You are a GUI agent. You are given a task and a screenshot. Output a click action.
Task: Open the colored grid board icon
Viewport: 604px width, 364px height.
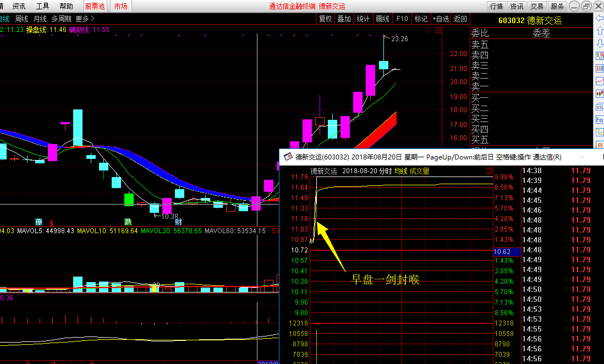click(x=600, y=69)
